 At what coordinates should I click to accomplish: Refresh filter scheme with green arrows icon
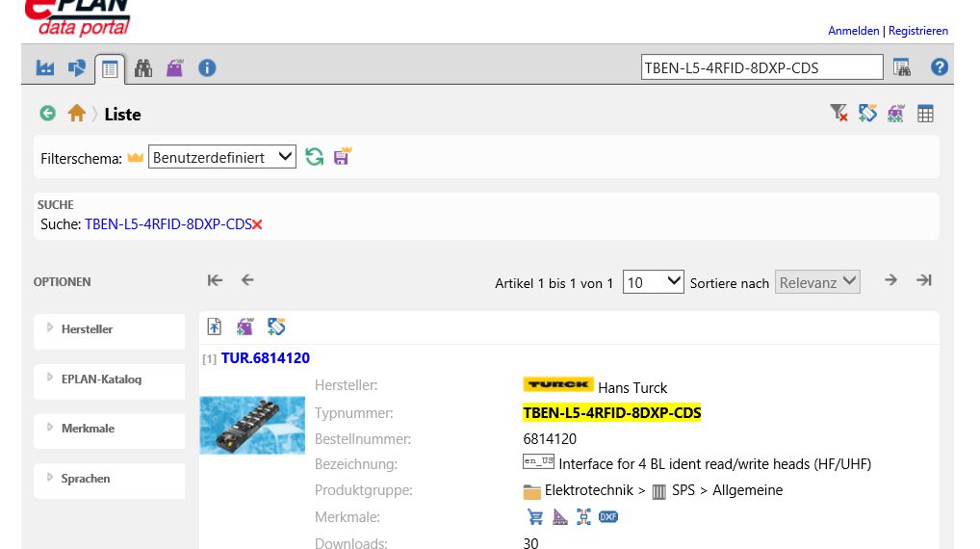(315, 156)
